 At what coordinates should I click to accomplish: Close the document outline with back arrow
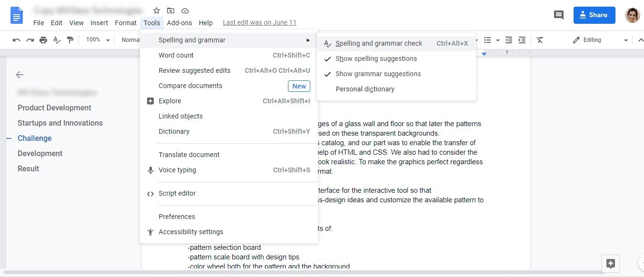pyautogui.click(x=20, y=75)
